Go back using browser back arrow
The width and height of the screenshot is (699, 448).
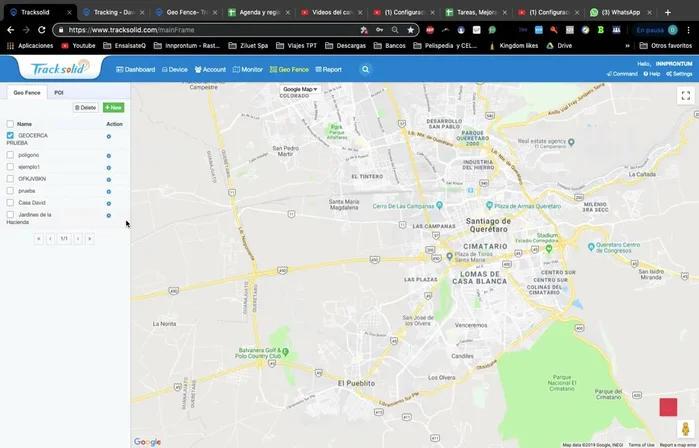click(11, 30)
